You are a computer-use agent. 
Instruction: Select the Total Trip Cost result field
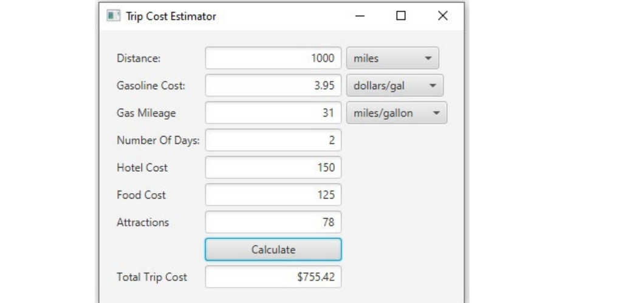[x=273, y=277]
